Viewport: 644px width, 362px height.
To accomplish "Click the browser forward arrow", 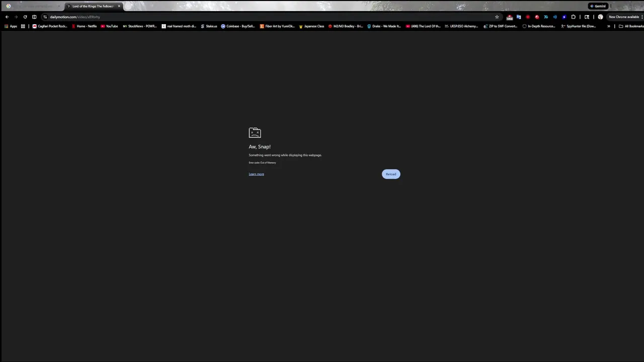I will click(16, 17).
